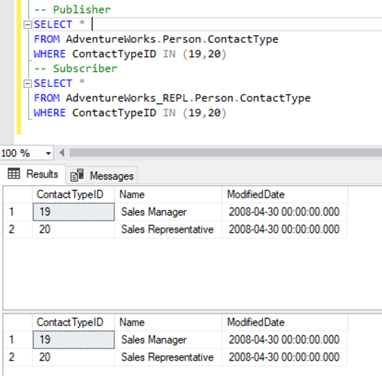Click the editor horizontal scrollbar track
This screenshot has width=382, height=376.
225,153
